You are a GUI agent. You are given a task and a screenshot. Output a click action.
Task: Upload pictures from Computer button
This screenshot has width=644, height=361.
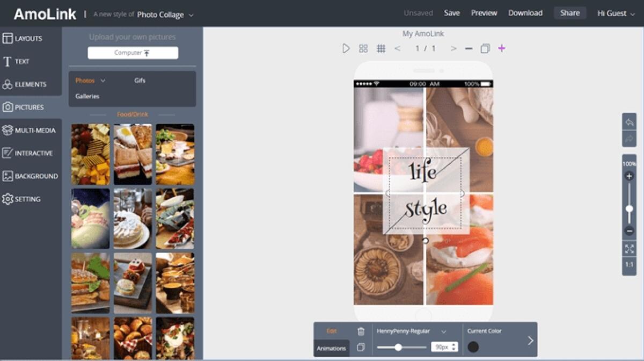coord(133,53)
